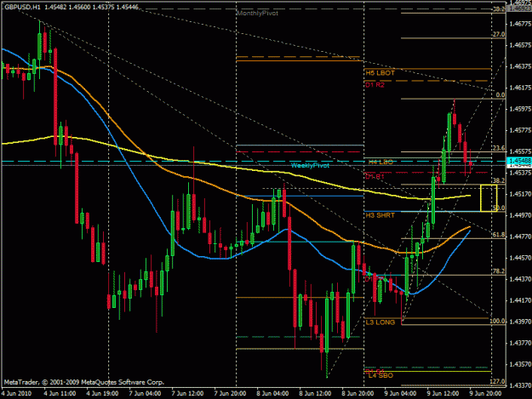
Task: Click the 4 Jun 19:00 time label
Action: 102,394
